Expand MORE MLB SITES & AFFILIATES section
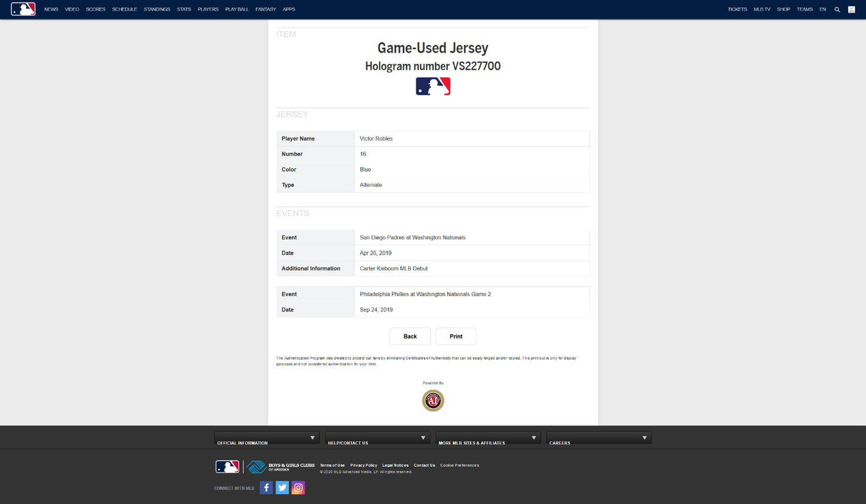 coord(487,437)
